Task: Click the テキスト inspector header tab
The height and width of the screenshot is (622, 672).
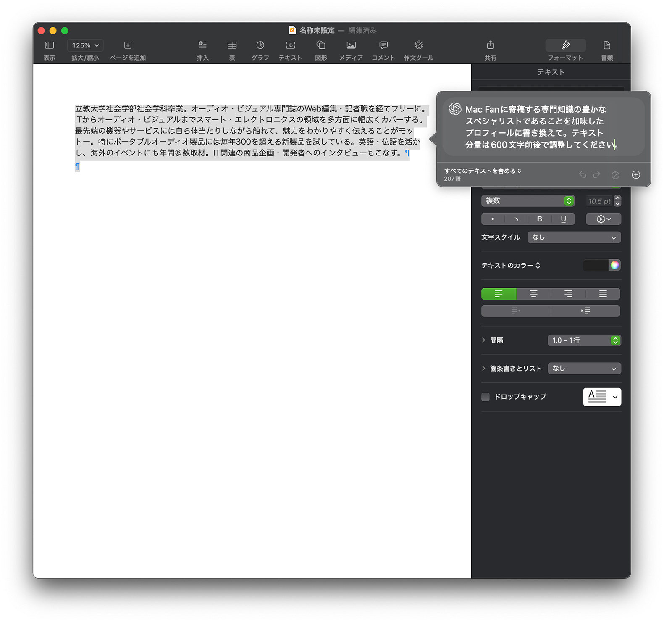Action: click(551, 72)
